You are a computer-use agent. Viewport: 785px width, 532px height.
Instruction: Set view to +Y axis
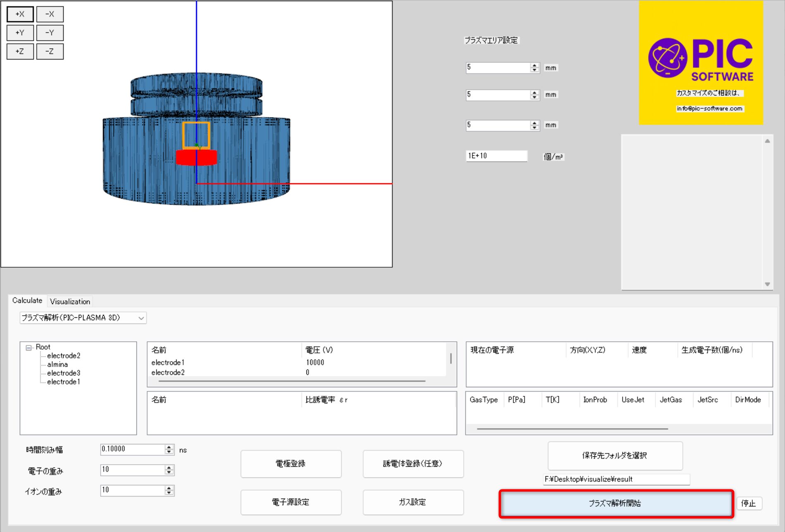pyautogui.click(x=20, y=33)
